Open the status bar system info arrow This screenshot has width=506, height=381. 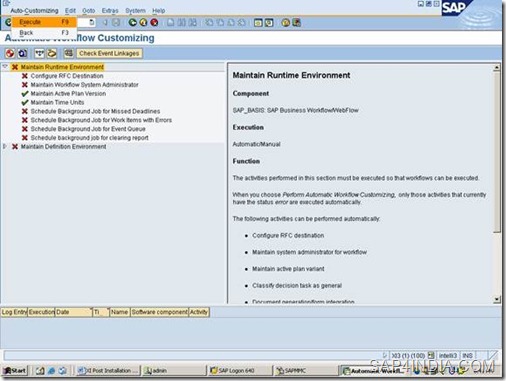click(384, 355)
